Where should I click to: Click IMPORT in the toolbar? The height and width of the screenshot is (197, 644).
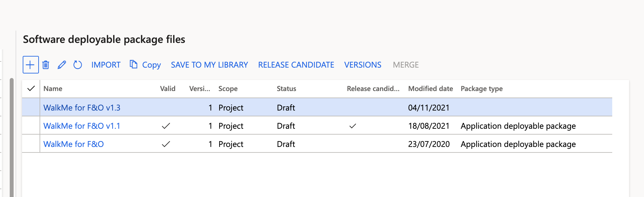pyautogui.click(x=106, y=65)
